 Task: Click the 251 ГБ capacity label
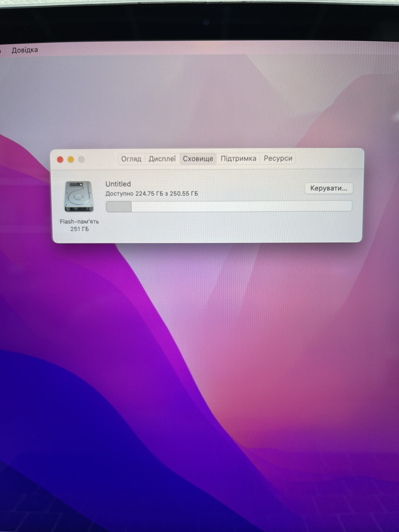(x=80, y=229)
